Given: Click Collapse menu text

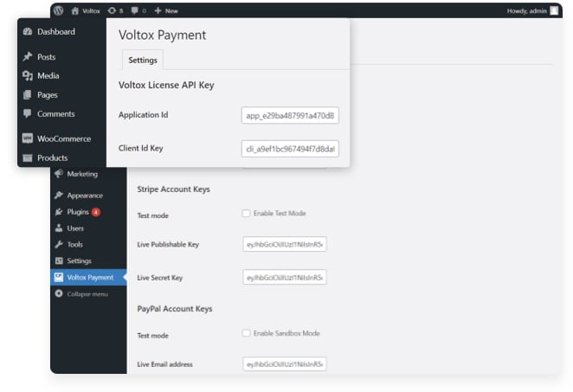Looking at the screenshot, I should point(87,293).
